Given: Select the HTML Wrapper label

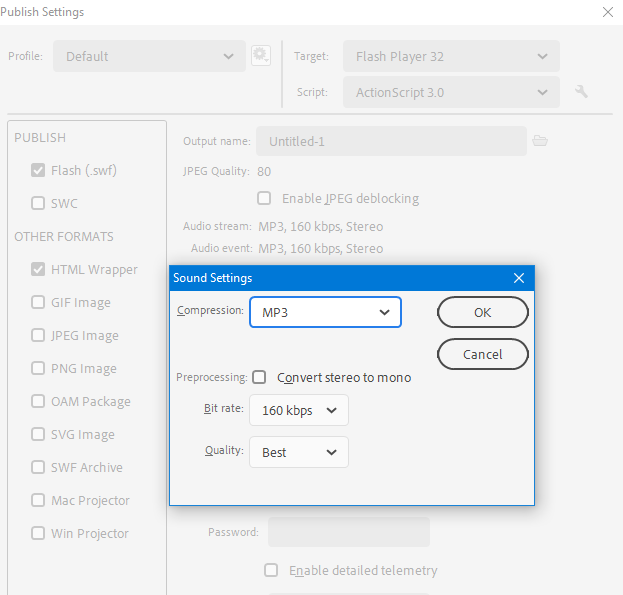Looking at the screenshot, I should point(94,270).
